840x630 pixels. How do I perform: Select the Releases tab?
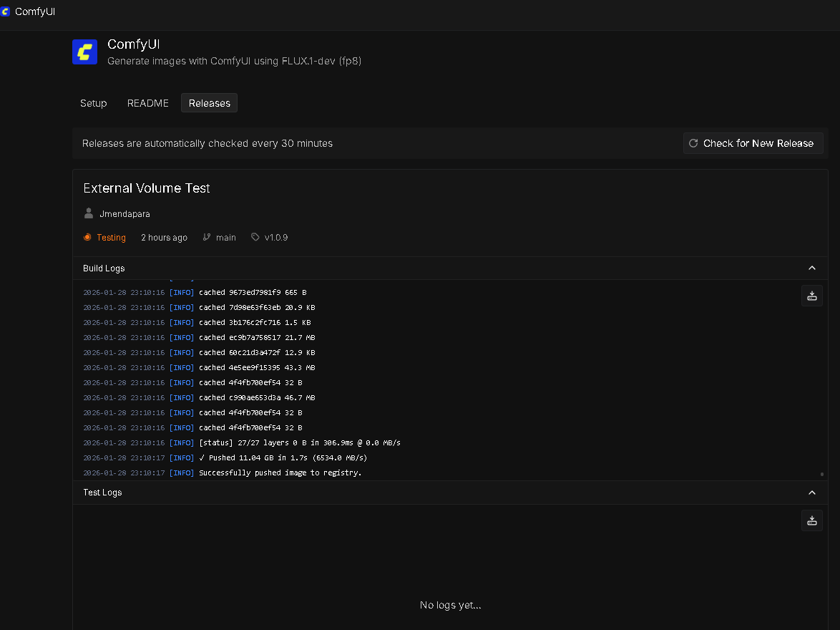[x=209, y=102]
